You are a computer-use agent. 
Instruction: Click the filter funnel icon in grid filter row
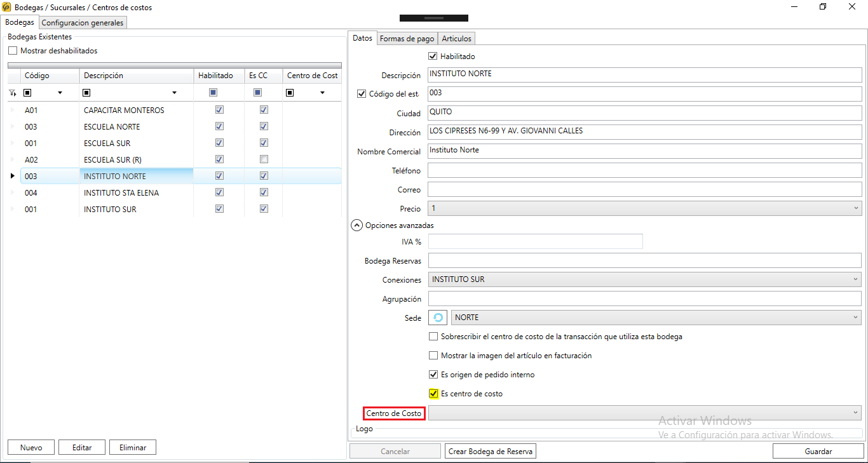pyautogui.click(x=12, y=93)
